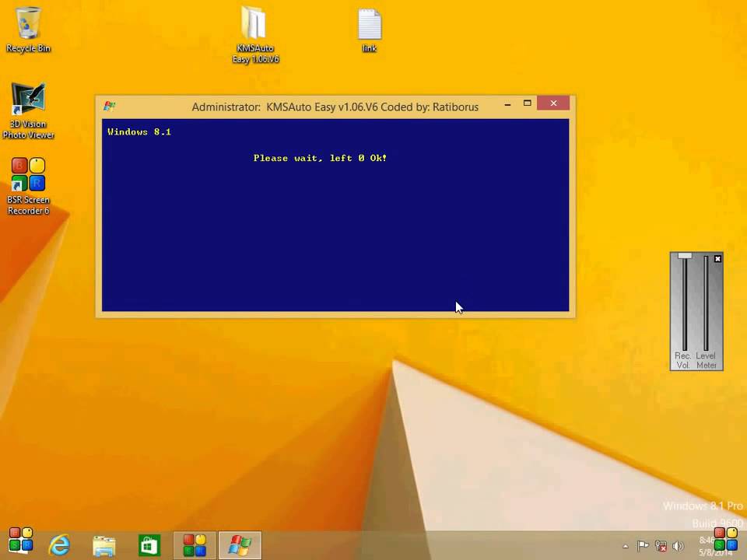Viewport: 747px width, 560px height.
Task: Click the 'Windows 8.1' console text
Action: 139,132
